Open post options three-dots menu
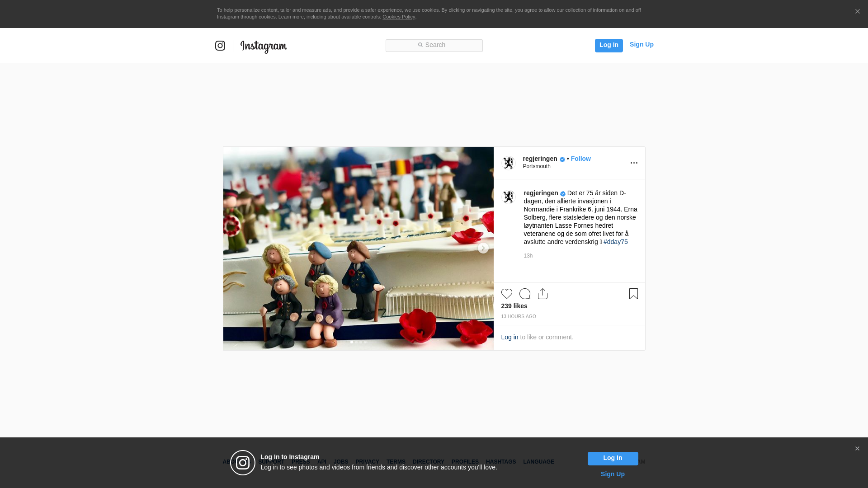Viewport: 868px width, 488px height. click(634, 163)
